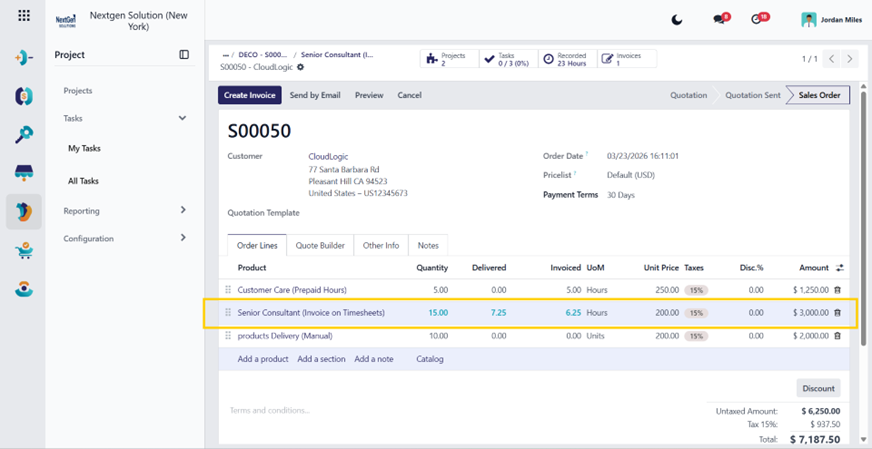
Task: Open the shopping cart app icon
Action: coord(24,251)
